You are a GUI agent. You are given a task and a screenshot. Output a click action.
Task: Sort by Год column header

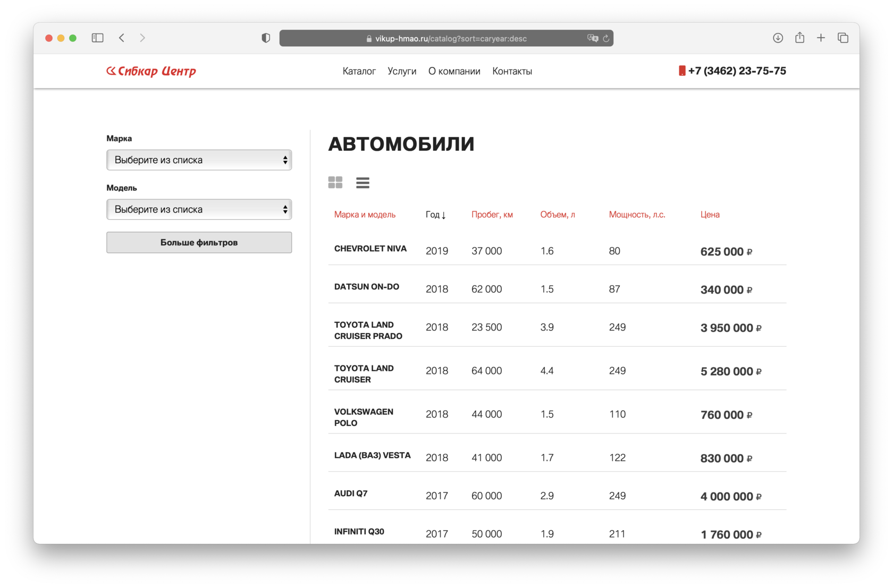click(436, 215)
